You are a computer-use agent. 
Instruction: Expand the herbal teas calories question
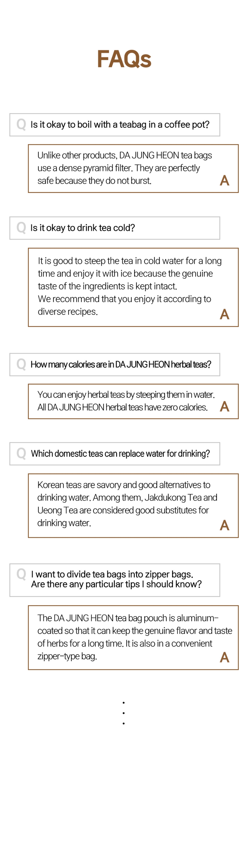(x=115, y=365)
